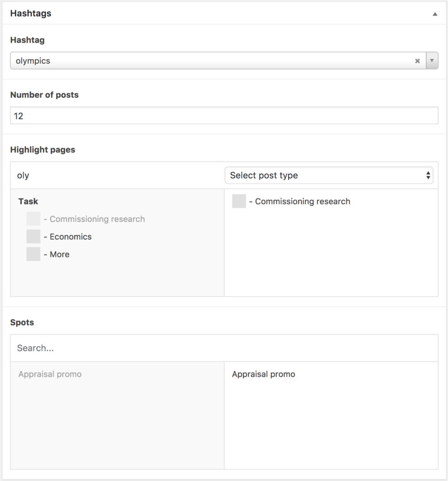Click the Task group heading
Image resolution: width=448 pixels, height=481 pixels.
(28, 201)
